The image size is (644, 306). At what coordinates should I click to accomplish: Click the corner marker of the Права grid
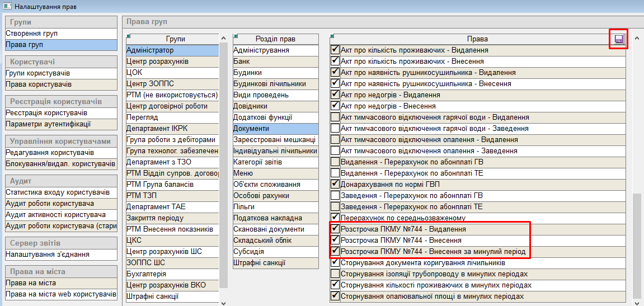coord(332,35)
